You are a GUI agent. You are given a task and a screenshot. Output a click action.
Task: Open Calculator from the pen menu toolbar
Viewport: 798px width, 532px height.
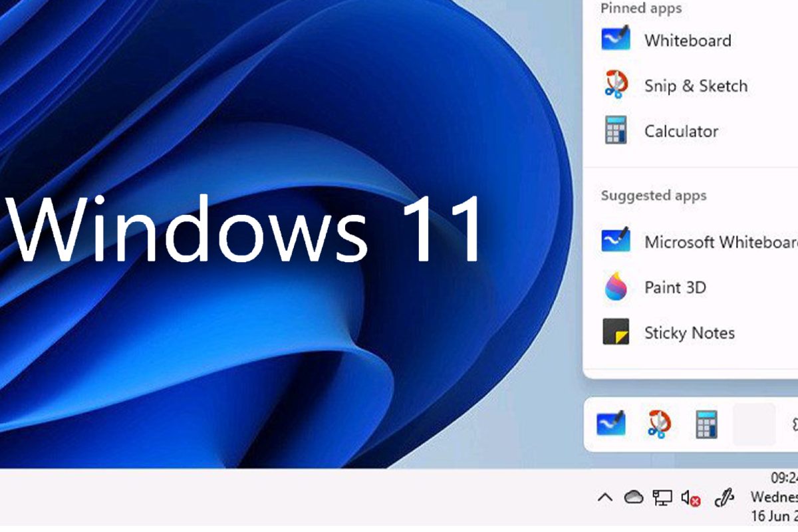point(706,424)
